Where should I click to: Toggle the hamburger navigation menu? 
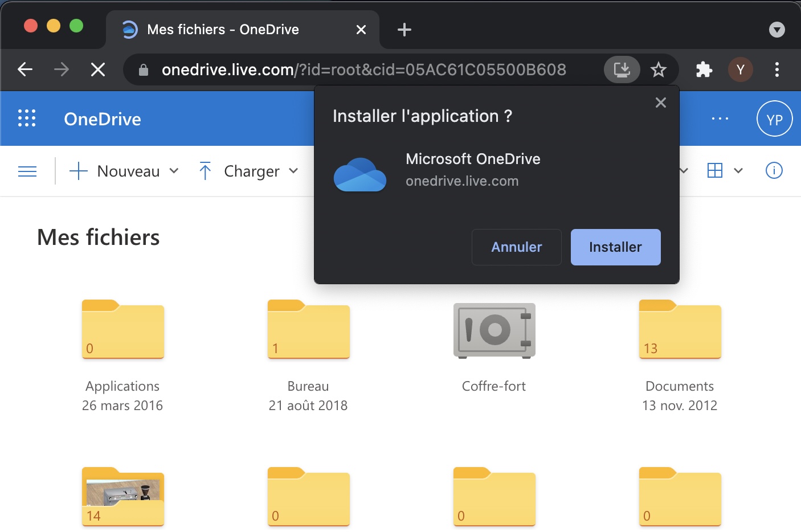tap(27, 171)
